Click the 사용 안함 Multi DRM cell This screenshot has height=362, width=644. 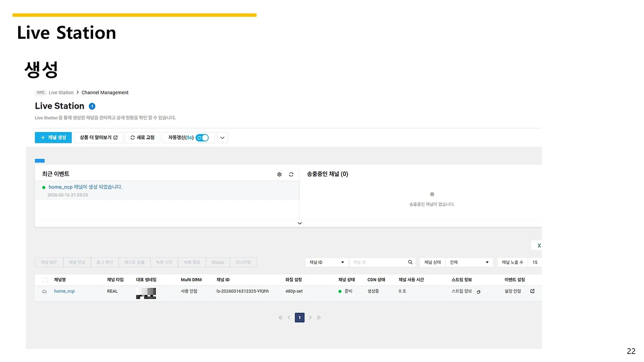click(x=189, y=291)
